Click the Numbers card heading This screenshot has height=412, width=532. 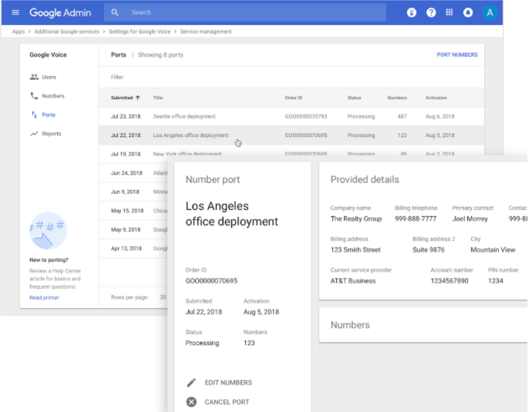click(350, 325)
